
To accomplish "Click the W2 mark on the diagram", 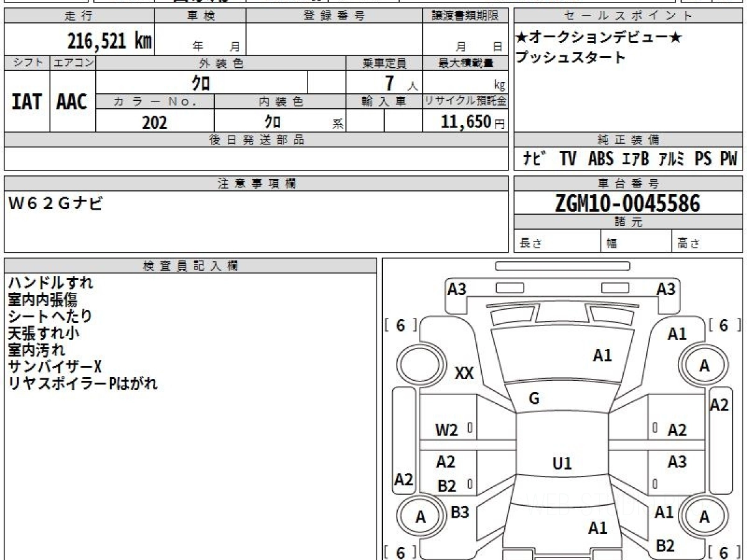I will click(x=446, y=430).
